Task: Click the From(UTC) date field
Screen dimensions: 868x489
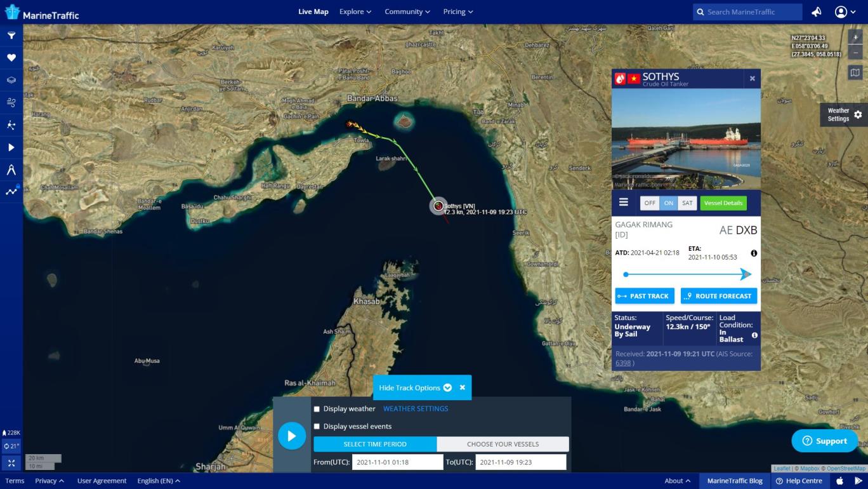Action: (x=397, y=462)
